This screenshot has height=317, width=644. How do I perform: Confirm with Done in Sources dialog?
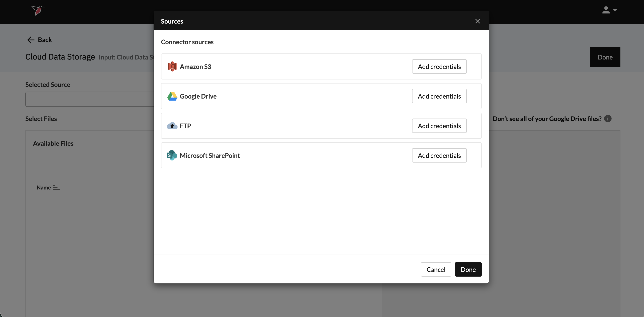click(468, 269)
